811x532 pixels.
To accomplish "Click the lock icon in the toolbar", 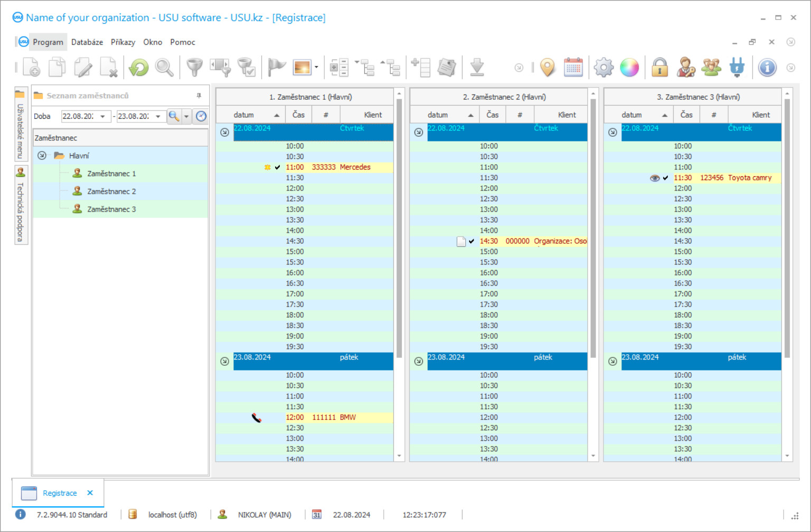I will tap(659, 67).
